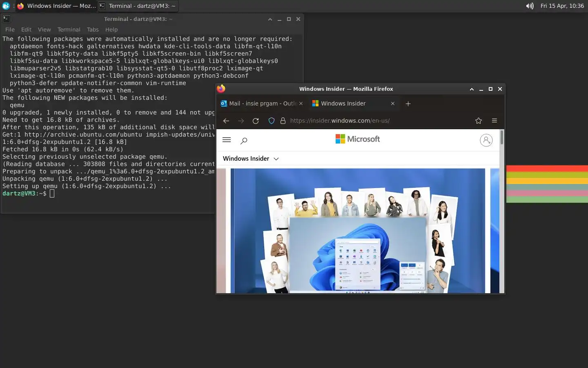Click the Outlook favicon on Mail tab

(x=224, y=103)
